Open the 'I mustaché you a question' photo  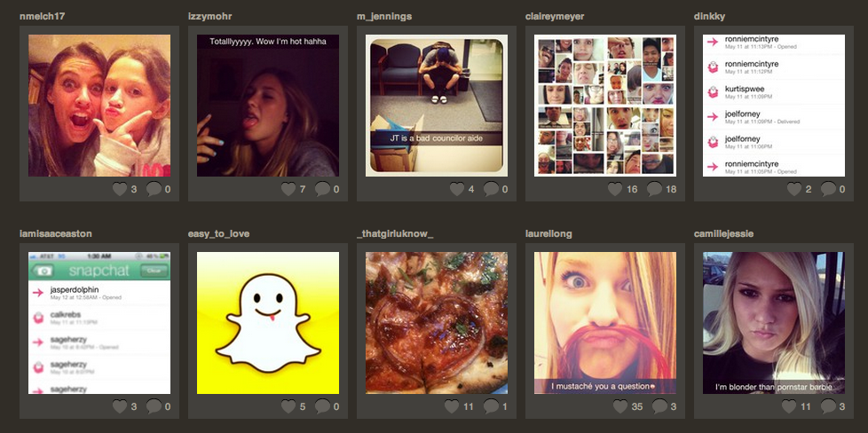pyautogui.click(x=605, y=323)
